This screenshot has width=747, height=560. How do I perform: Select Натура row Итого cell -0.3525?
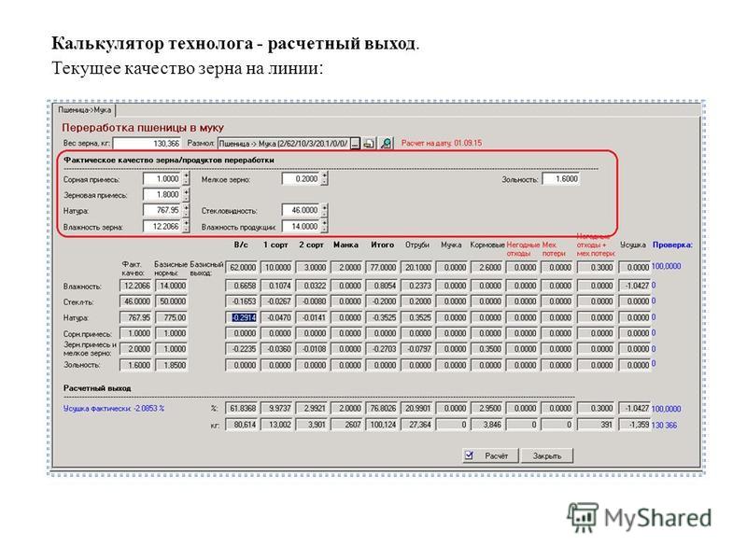383,317
